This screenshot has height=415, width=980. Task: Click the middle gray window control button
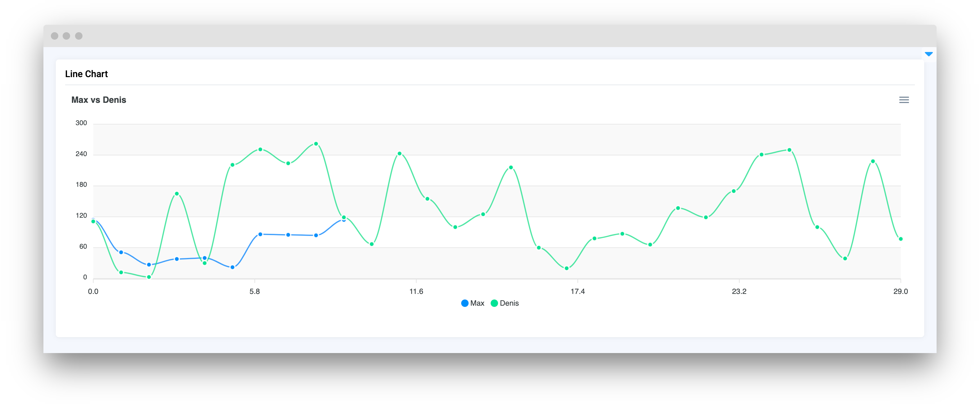tap(67, 36)
